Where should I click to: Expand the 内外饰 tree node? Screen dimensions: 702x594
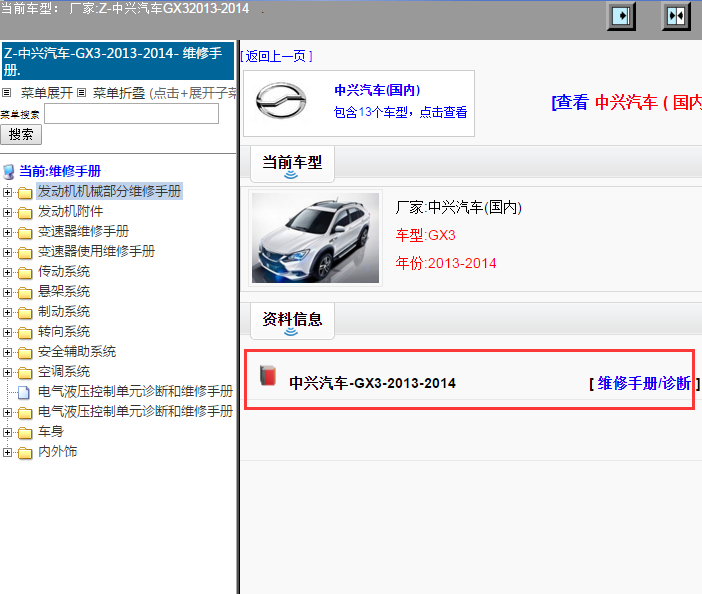7,452
